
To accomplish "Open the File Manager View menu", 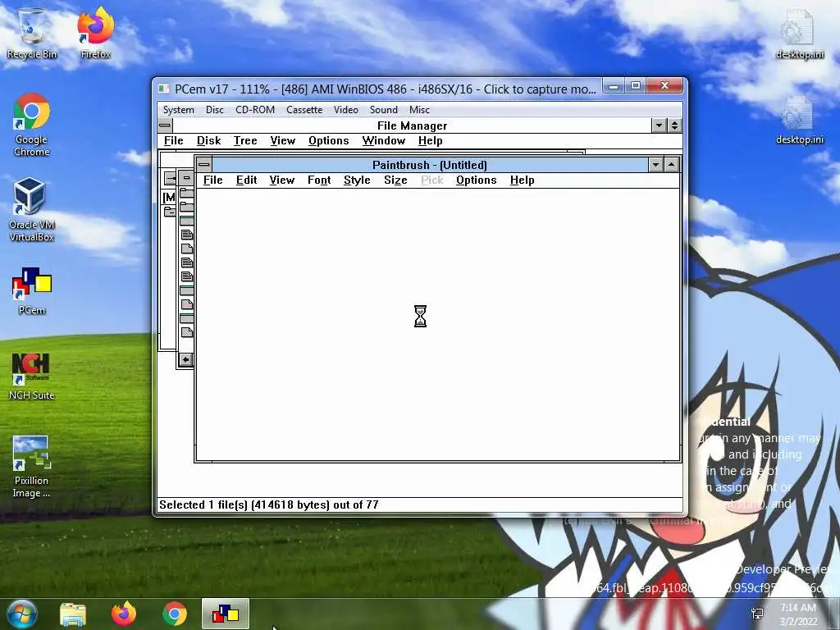I will tap(282, 140).
